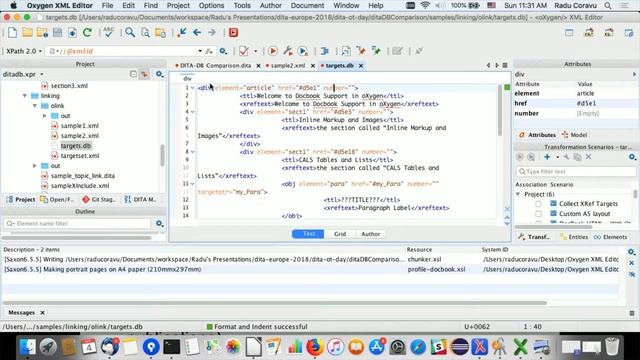Tick the Collect XRef Targets checkbox
The image size is (640, 360).
point(538,204)
